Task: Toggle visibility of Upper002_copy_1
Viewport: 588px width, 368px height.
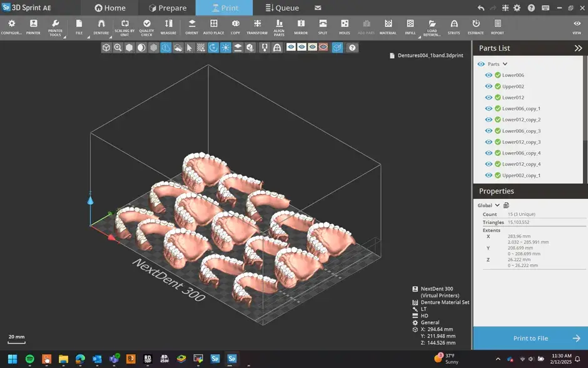Action: pyautogui.click(x=489, y=175)
